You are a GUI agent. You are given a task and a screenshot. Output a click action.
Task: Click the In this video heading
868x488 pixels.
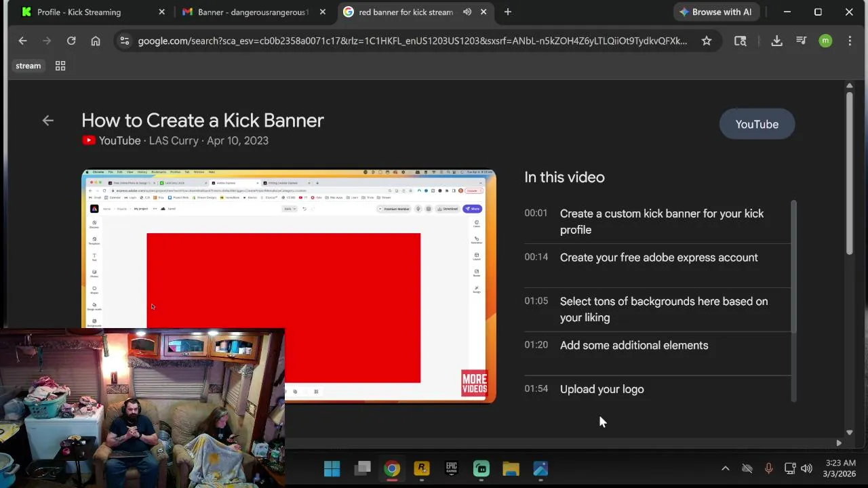(564, 178)
